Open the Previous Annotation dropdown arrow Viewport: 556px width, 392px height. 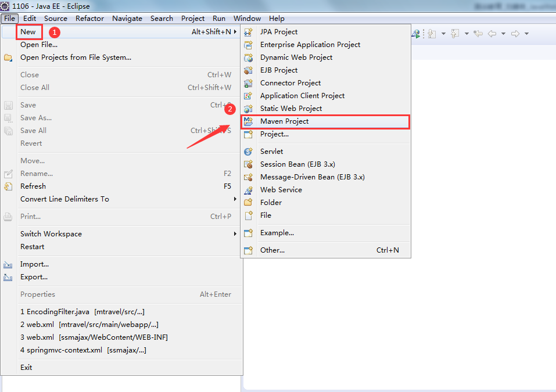(467, 34)
